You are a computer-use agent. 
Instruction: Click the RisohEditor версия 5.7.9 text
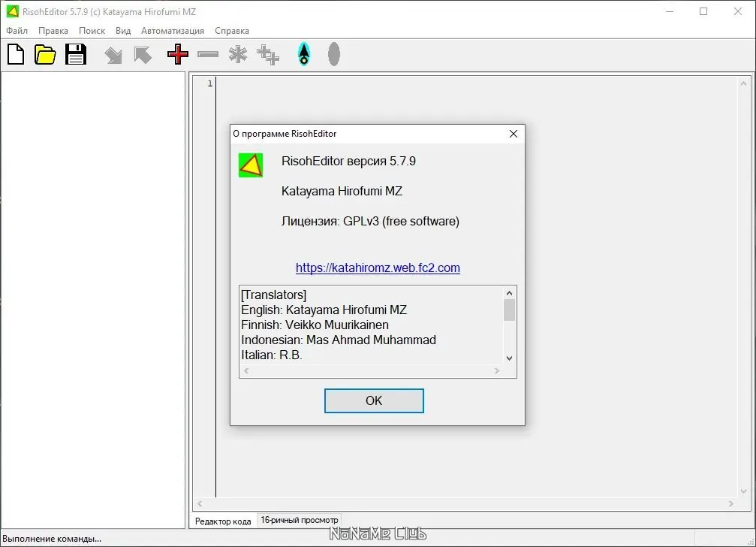(x=348, y=161)
